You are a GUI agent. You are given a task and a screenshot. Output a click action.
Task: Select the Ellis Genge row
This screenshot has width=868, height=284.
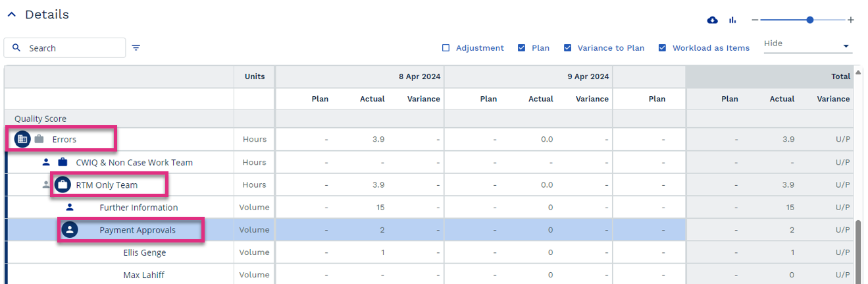429,252
